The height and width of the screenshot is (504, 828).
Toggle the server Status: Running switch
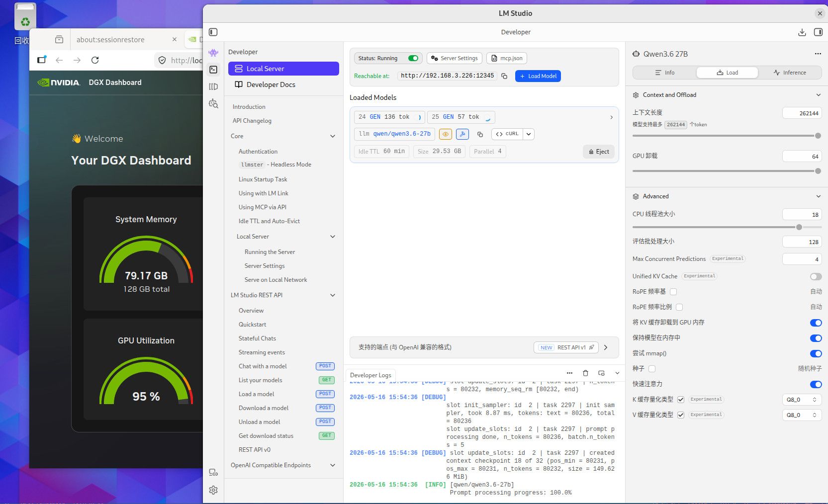pyautogui.click(x=413, y=58)
